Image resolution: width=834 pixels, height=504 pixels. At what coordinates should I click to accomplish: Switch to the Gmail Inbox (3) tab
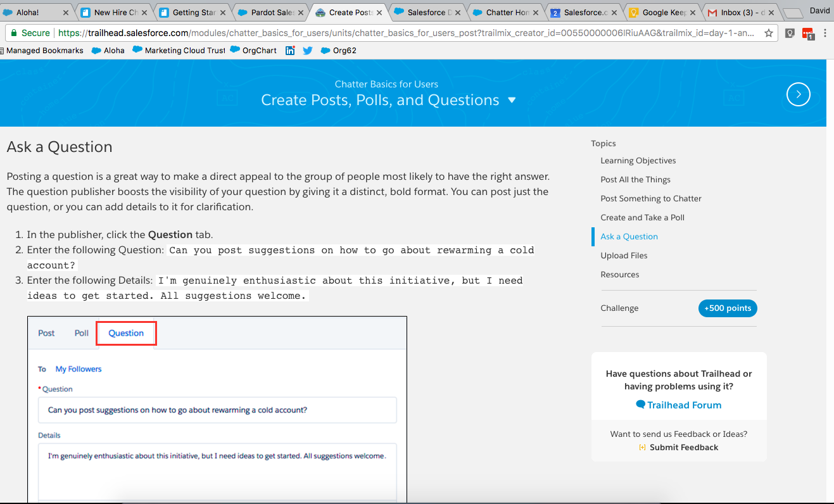coord(742,12)
